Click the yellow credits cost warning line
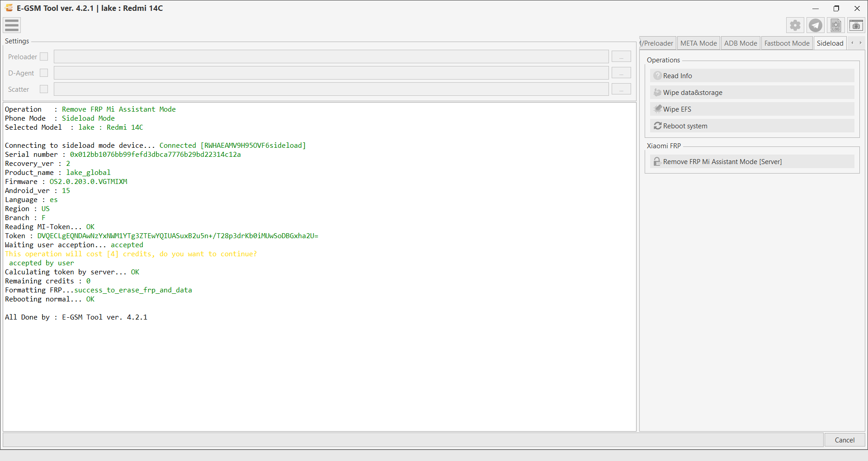The height and width of the screenshot is (461, 868). click(131, 254)
